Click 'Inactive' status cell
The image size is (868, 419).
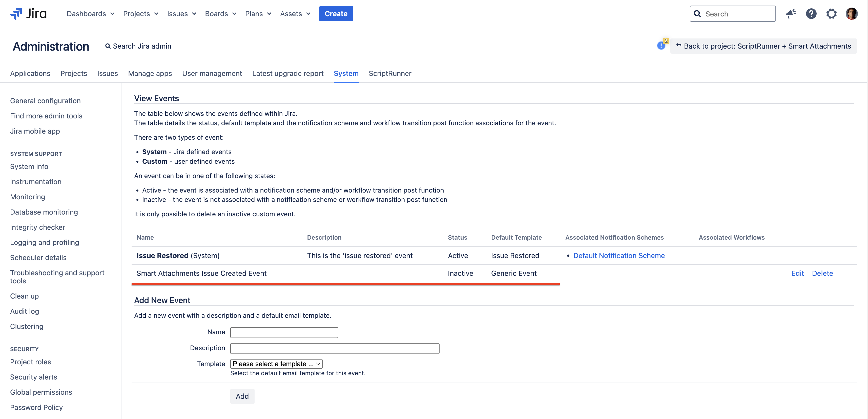point(460,273)
